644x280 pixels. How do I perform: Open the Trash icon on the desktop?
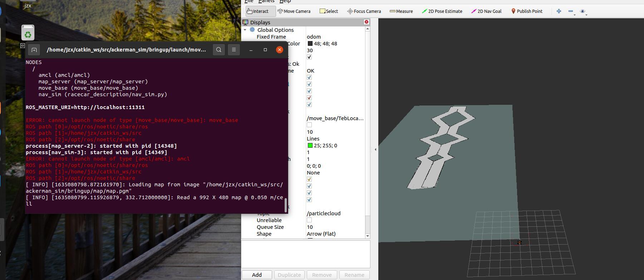click(x=28, y=33)
